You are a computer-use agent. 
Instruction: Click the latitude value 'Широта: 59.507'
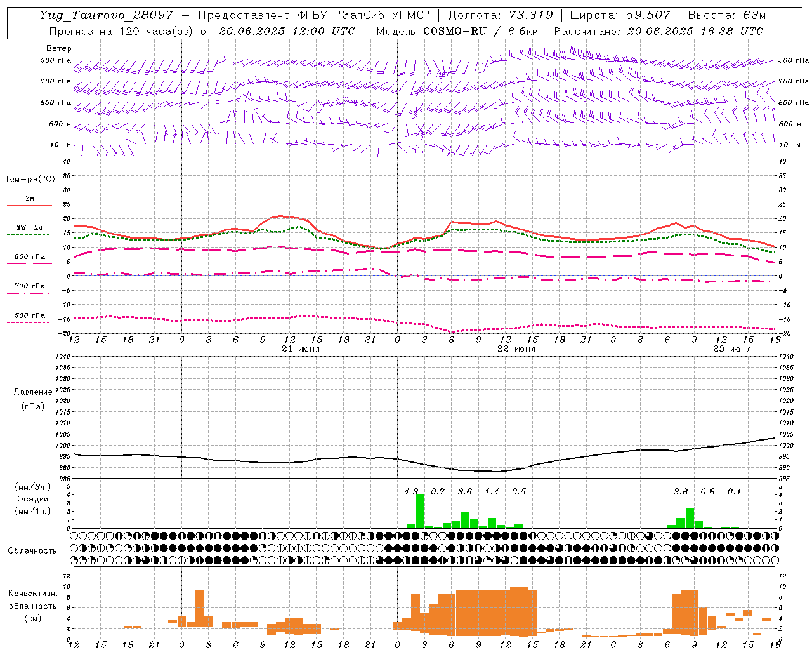620,15
